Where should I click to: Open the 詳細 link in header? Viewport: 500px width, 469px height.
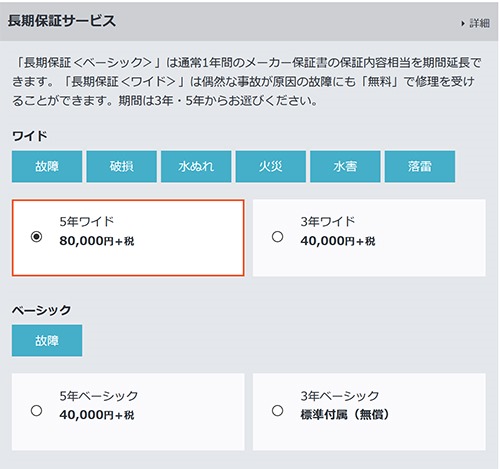coord(480,23)
